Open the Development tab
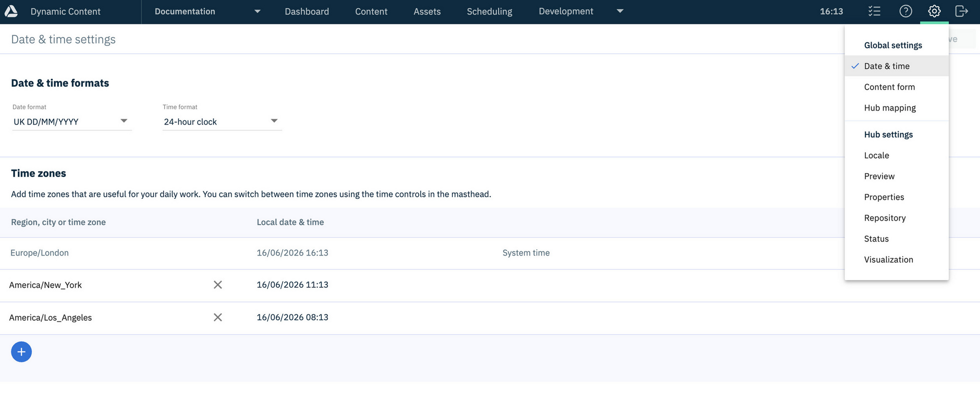The image size is (980, 400). pos(566,11)
